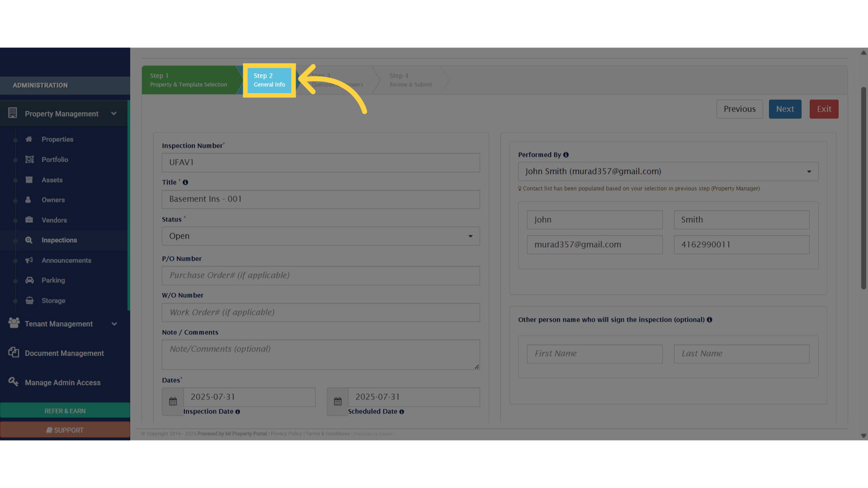Click the Scheduled Date field
This screenshot has height=488, width=868.
[x=414, y=397]
